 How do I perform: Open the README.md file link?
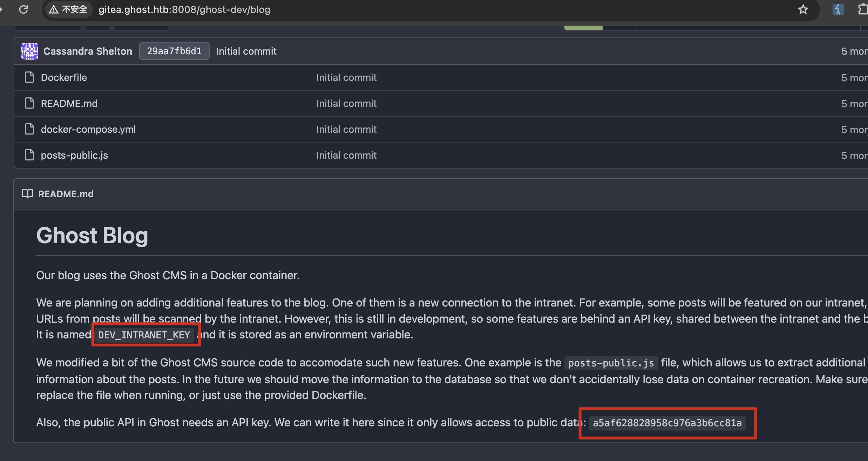69,103
